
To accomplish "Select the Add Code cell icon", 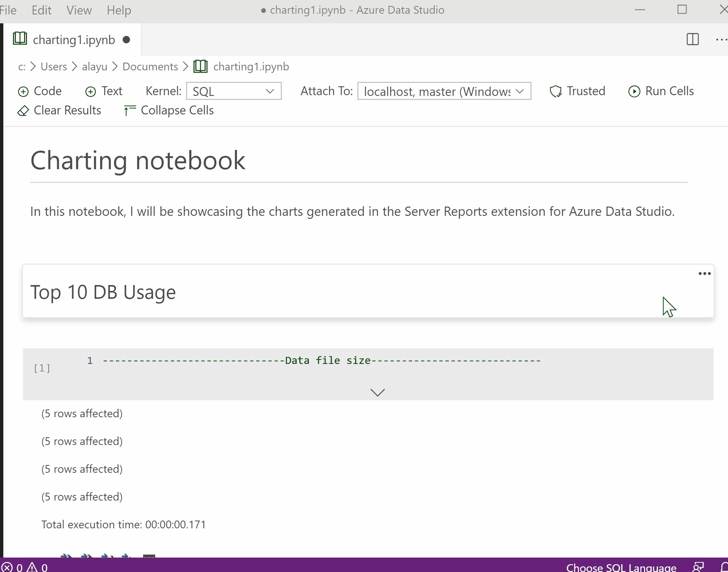I will [x=23, y=91].
